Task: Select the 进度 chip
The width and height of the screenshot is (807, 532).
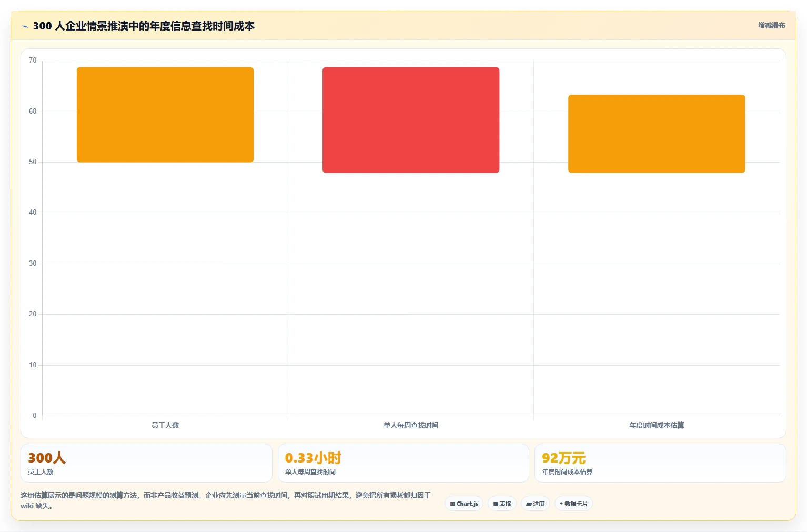Action: click(x=536, y=504)
